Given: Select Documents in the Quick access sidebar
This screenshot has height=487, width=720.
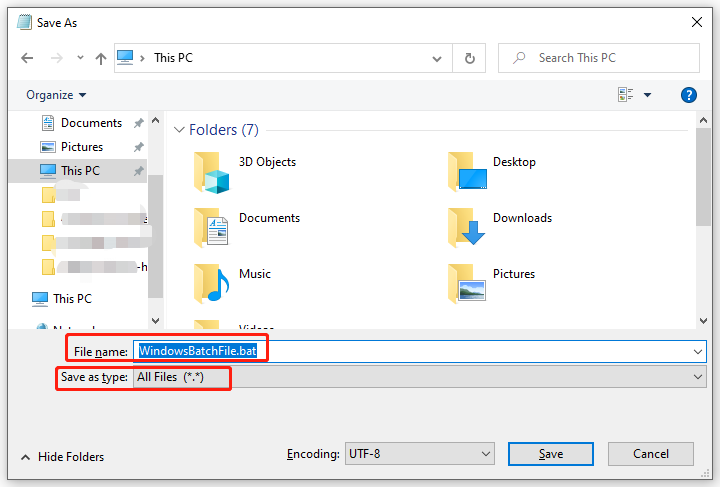Looking at the screenshot, I should pos(90,123).
